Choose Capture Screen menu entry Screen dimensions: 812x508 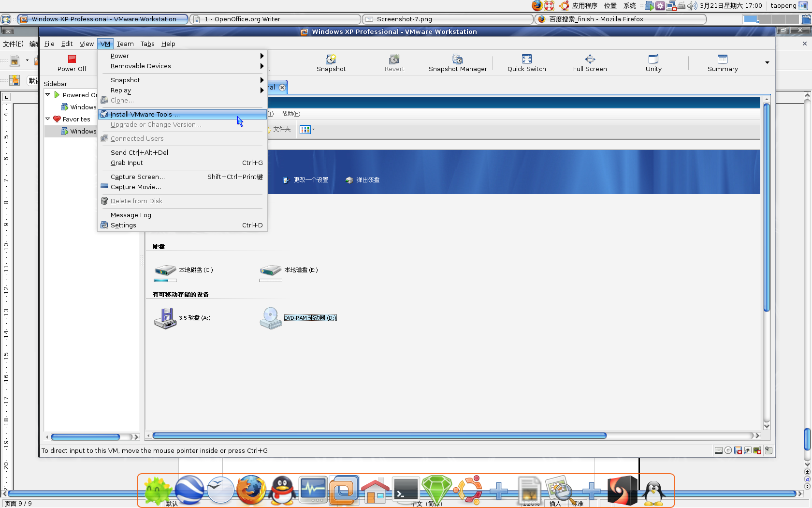click(182, 177)
